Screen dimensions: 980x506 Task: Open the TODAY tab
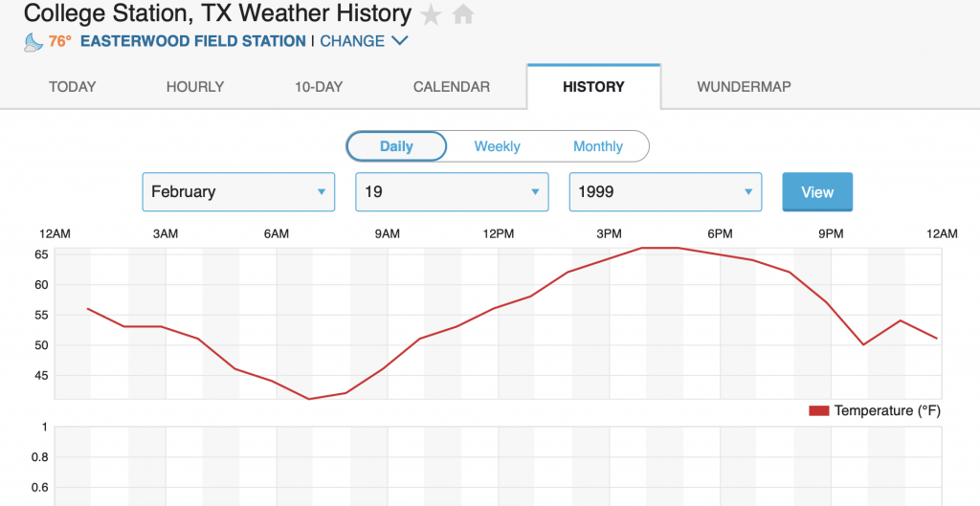point(73,87)
